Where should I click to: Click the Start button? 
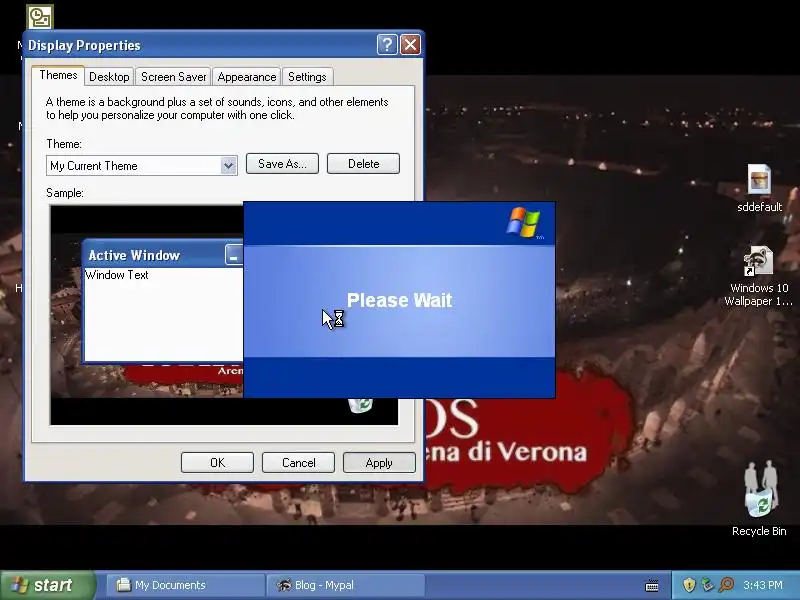click(47, 585)
